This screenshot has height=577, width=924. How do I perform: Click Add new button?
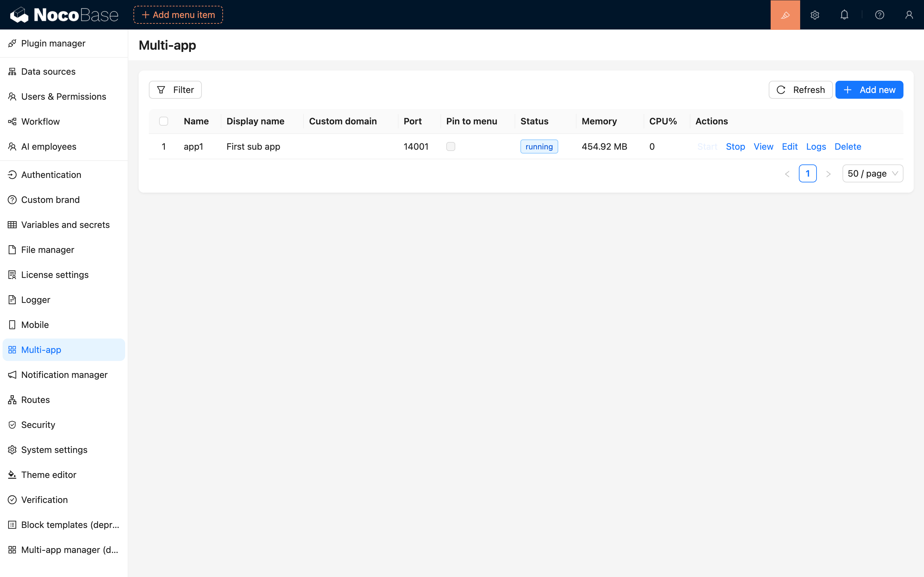[x=869, y=90]
